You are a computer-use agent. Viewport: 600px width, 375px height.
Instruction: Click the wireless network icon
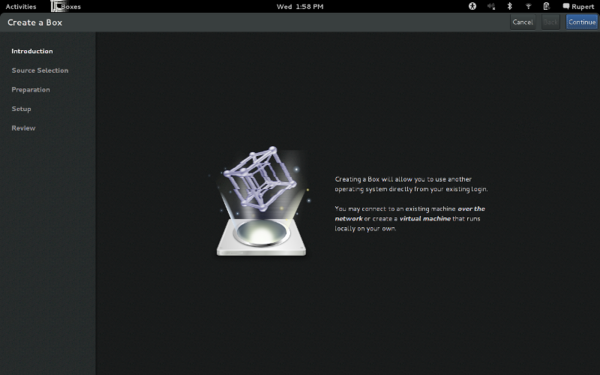(528, 6)
